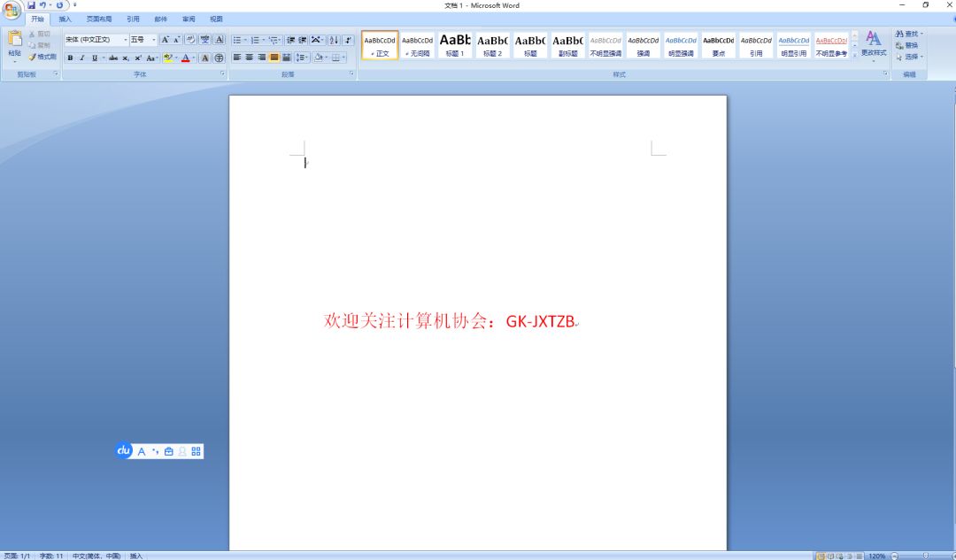Grow font size with the large A icon
Screen dimensions: 956x560
[165, 40]
